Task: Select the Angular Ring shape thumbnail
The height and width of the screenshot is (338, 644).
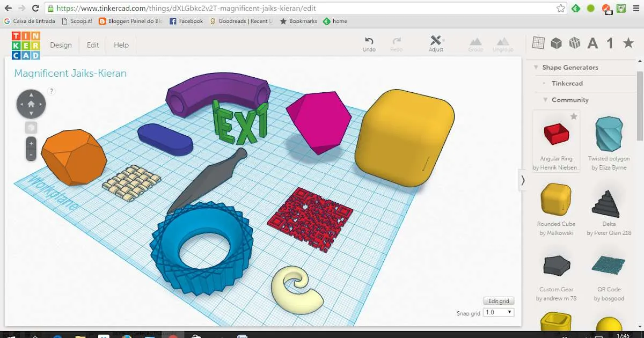Action: pos(555,134)
